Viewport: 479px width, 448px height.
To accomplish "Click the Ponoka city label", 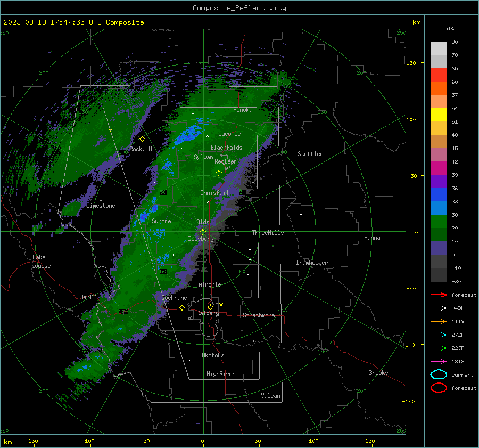I will (243, 110).
